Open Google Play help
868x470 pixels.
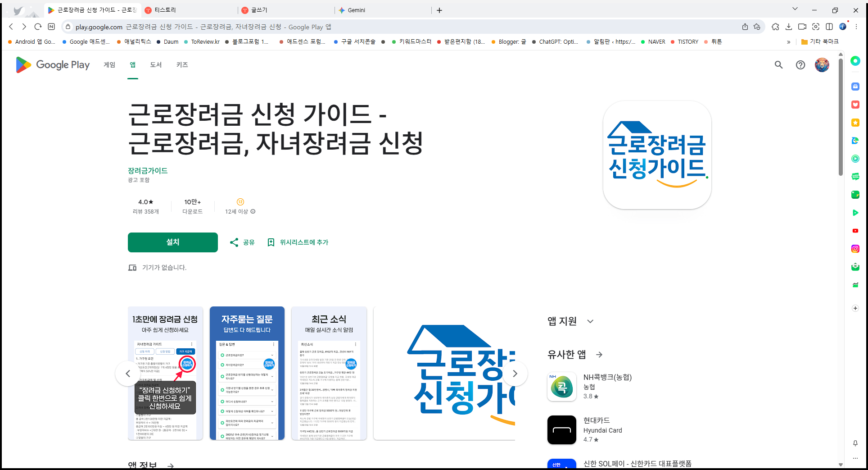pos(800,65)
